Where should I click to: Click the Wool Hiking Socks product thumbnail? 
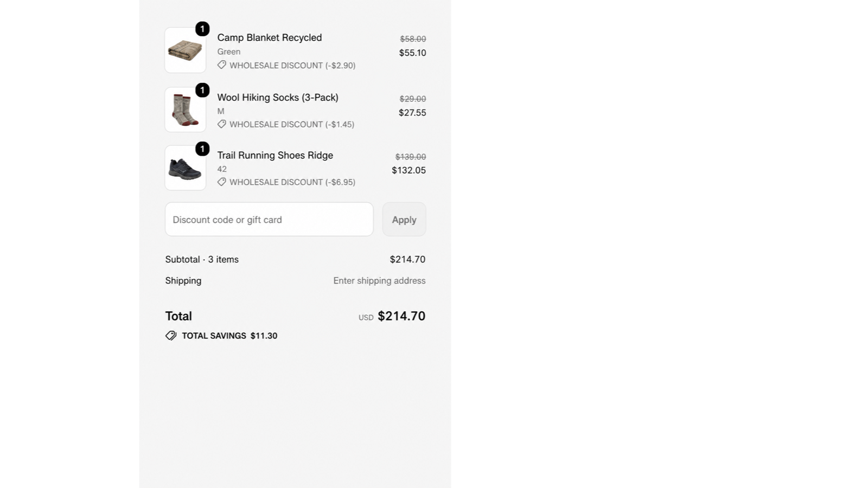pos(185,110)
